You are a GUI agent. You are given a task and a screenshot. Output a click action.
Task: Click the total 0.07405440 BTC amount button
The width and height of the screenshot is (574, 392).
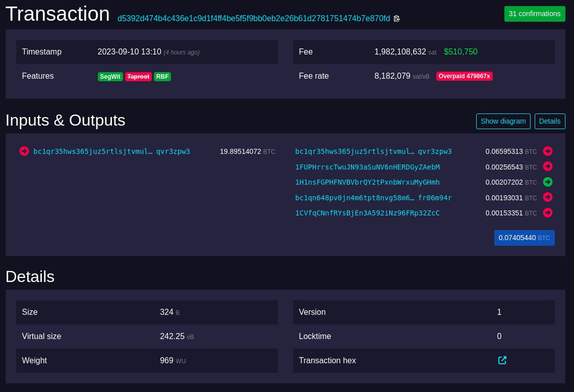[x=524, y=238]
